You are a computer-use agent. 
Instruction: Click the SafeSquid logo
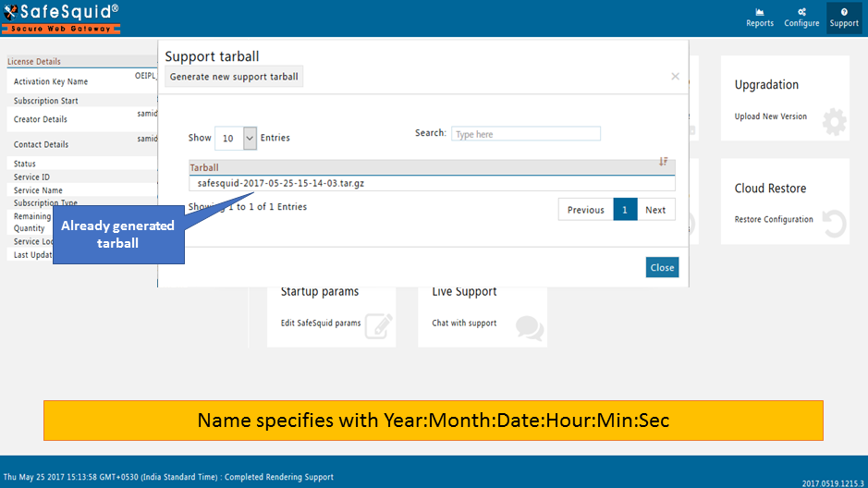pyautogui.click(x=61, y=18)
